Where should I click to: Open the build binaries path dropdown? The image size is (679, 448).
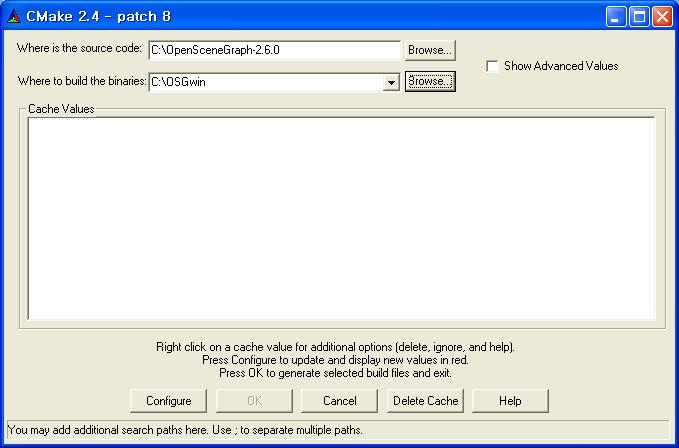[x=391, y=82]
